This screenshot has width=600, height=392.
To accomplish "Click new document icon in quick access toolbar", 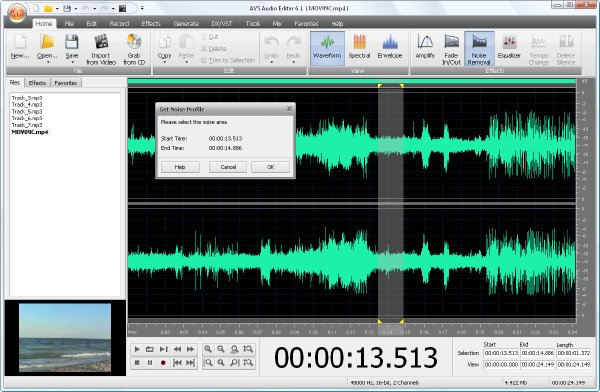I will pos(36,8).
